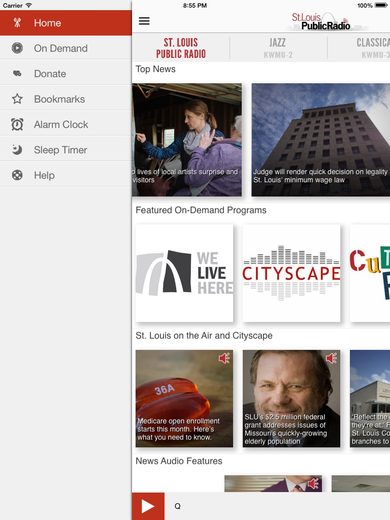Click Featured On-Demand Programs heading
Image resolution: width=390 pixels, height=520 pixels.
point(201,210)
